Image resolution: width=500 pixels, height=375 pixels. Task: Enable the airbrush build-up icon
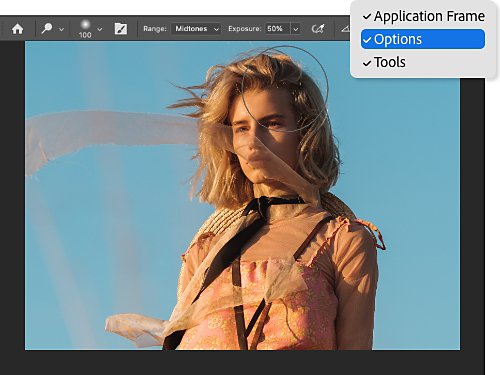click(318, 29)
